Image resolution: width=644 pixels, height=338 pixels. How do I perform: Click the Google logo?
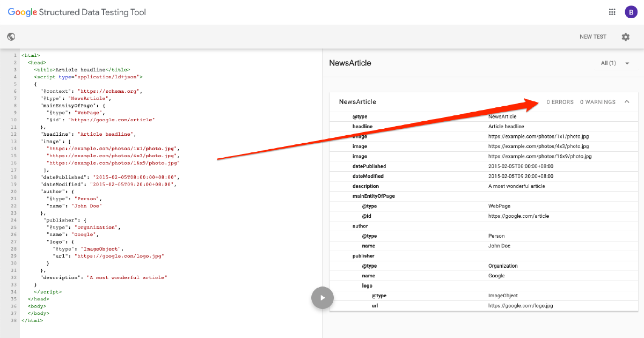(22, 11)
